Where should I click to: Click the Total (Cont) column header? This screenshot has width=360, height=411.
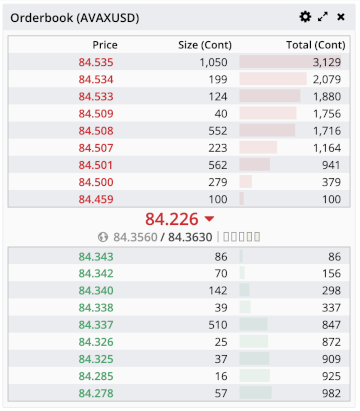coord(316,45)
